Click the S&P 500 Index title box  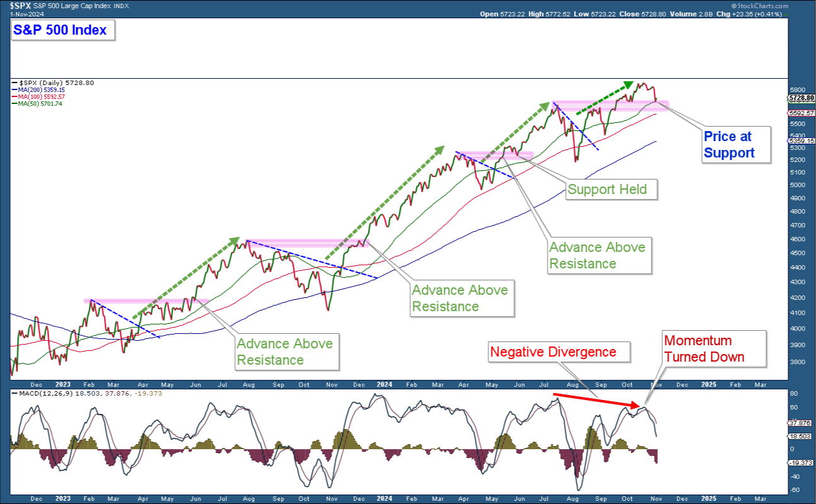(x=63, y=30)
